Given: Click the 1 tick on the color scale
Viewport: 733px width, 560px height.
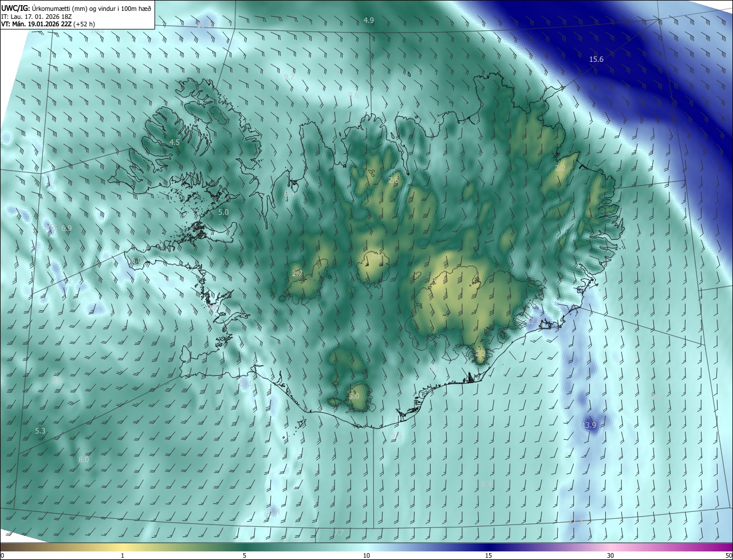Looking at the screenshot, I should [123, 555].
